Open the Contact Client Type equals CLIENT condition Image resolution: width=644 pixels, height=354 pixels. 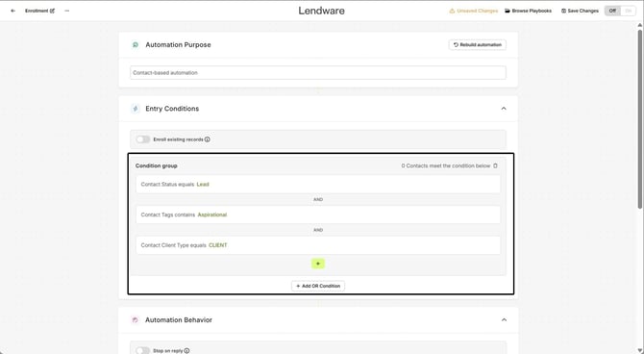click(x=318, y=245)
